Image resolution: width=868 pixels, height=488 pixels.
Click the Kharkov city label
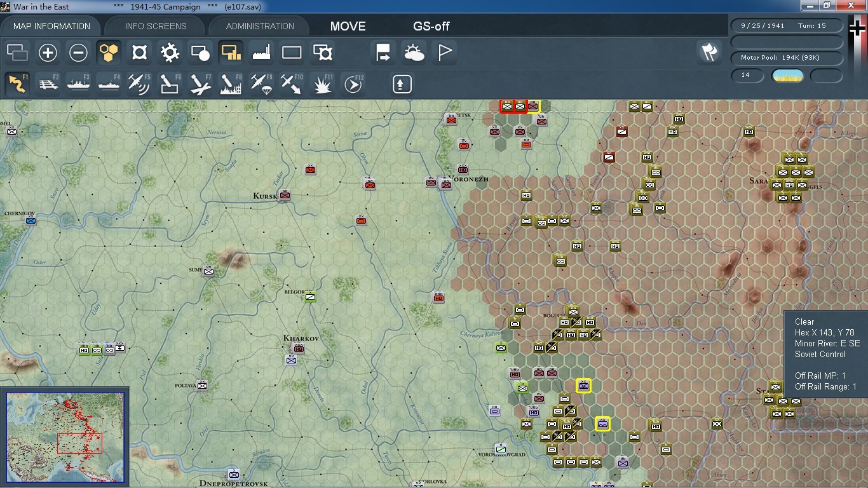point(301,338)
